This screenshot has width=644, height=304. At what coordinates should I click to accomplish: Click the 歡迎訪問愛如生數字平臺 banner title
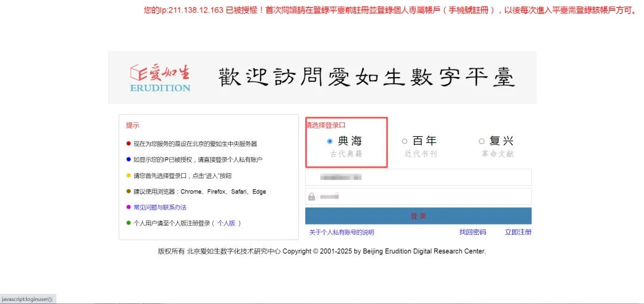click(366, 77)
